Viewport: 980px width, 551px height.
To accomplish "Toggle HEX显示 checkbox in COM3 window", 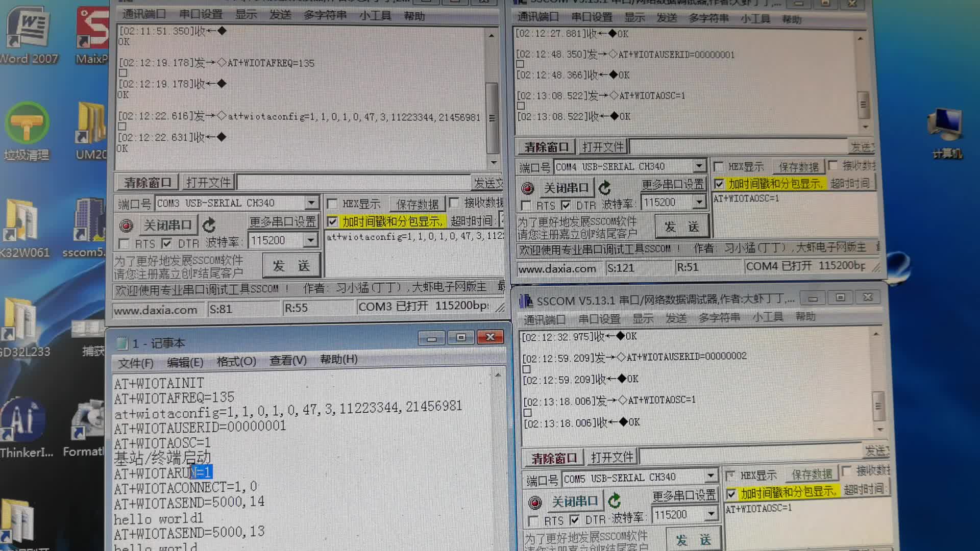I will pos(332,204).
